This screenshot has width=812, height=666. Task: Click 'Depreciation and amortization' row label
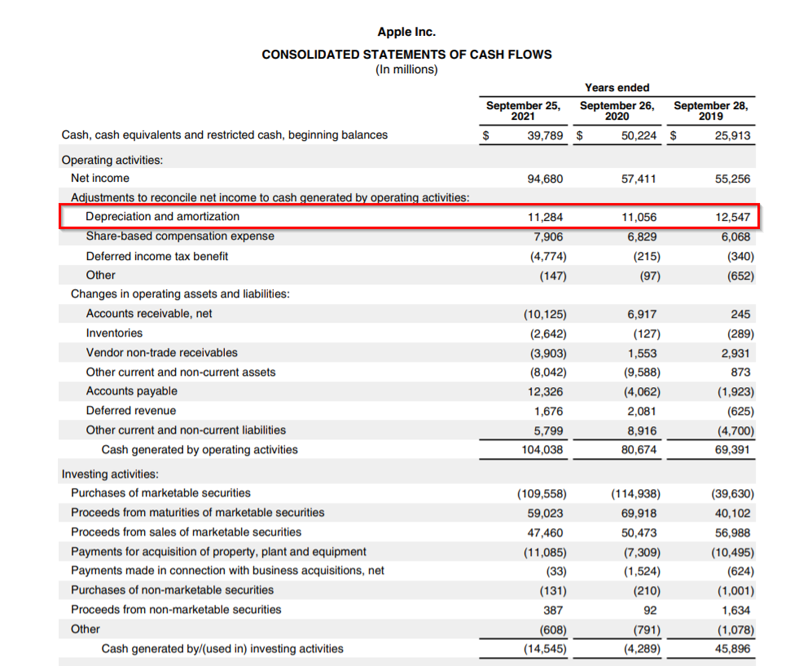[x=163, y=217]
